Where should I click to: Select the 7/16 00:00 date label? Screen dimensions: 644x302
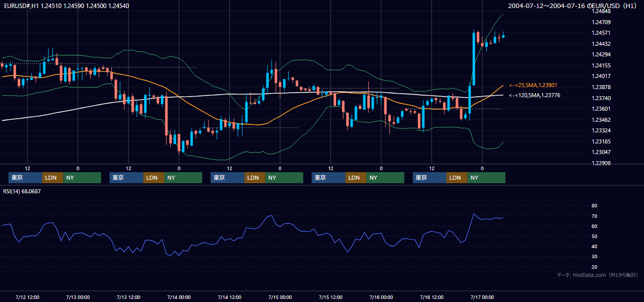[381, 297]
